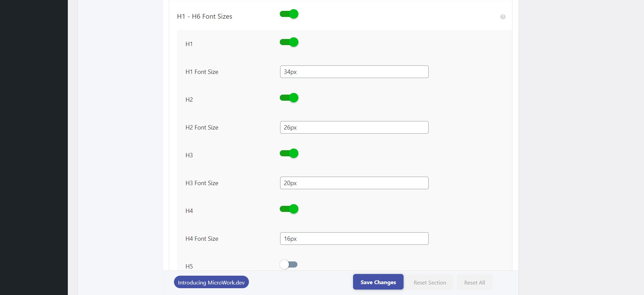
Task: Open the Introducing MicroWork.dev link
Action: point(211,282)
